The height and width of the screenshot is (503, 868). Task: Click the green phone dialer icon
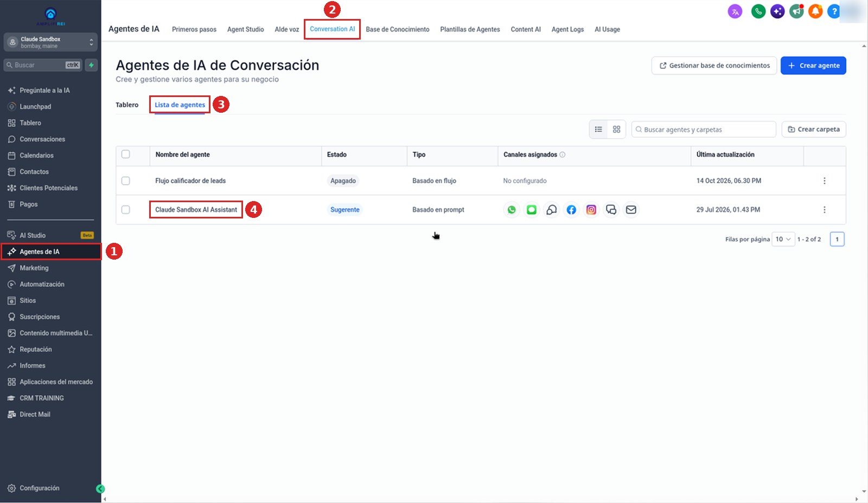[758, 11]
